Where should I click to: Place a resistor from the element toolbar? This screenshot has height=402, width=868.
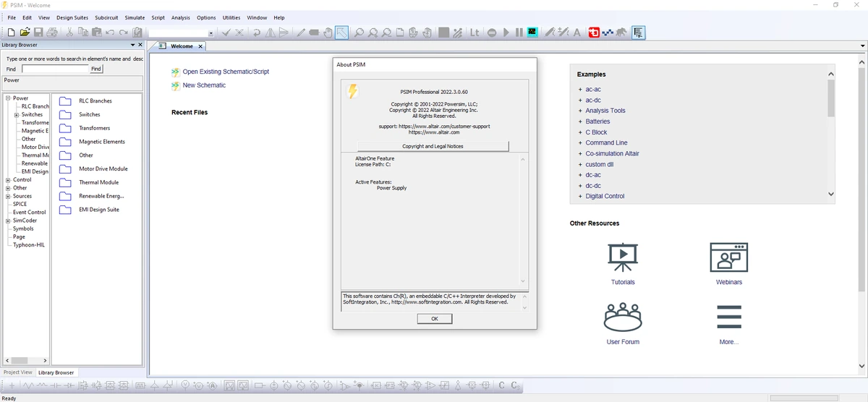28,385
